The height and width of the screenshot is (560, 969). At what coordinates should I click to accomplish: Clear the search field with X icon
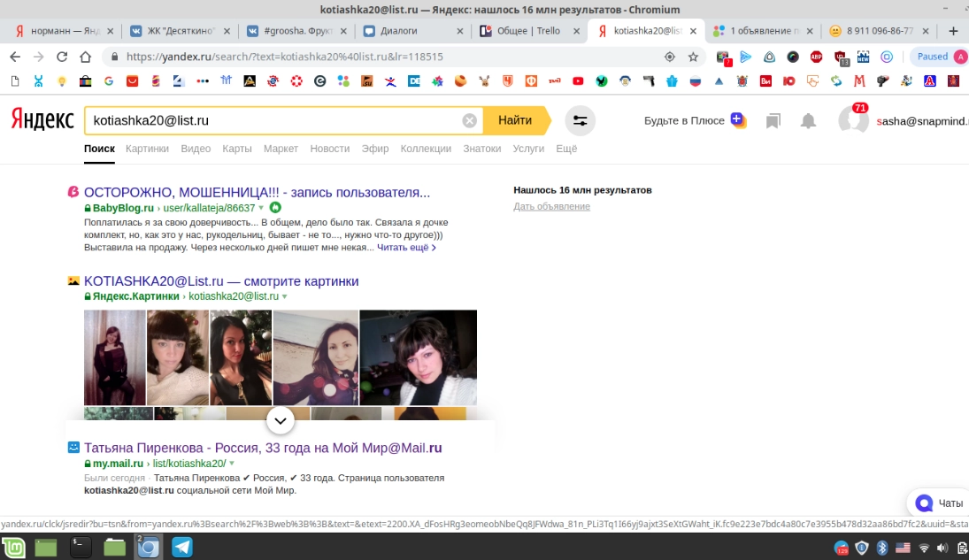(x=470, y=120)
